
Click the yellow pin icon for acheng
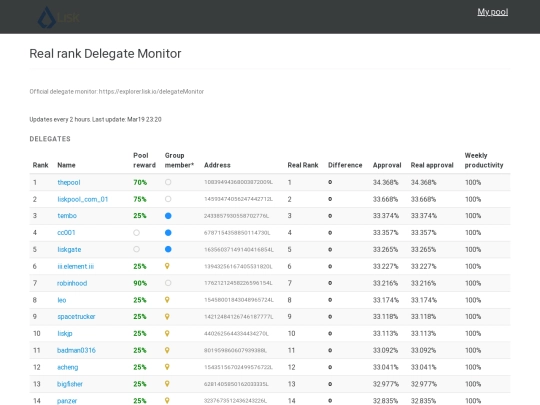[x=167, y=367]
